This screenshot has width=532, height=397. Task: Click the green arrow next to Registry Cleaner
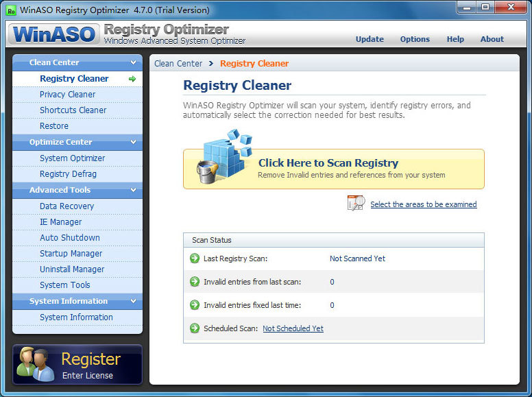tap(132, 79)
